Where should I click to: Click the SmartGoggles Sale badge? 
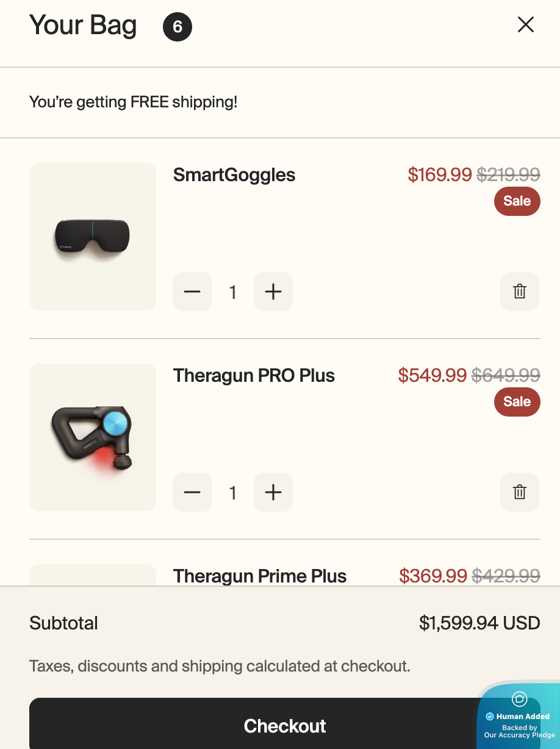coord(517,201)
